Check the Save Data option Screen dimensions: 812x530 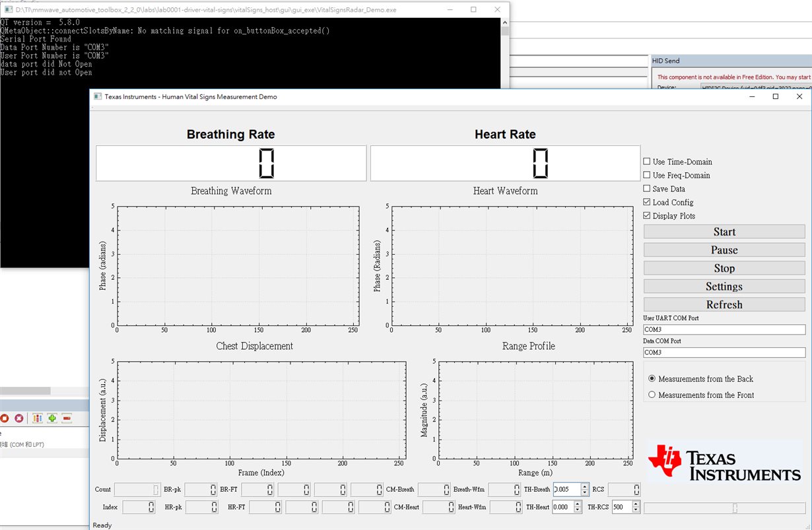[647, 189]
